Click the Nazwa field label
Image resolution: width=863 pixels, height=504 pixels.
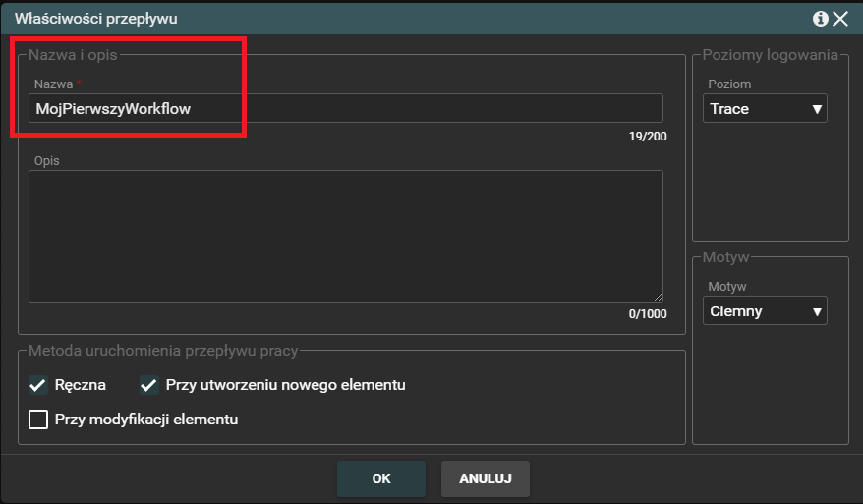pos(52,84)
